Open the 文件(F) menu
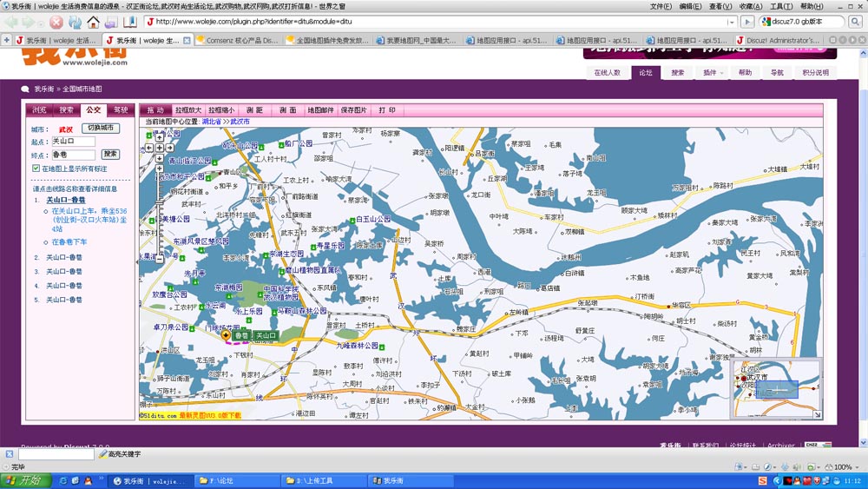Image resolution: width=868 pixels, height=489 pixels. [661, 6]
